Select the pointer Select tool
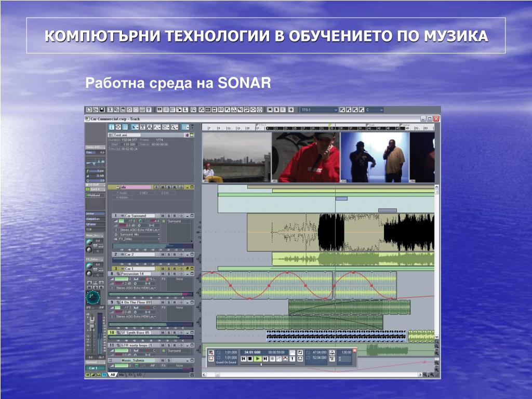This screenshot has width=532, height=399. coord(134,127)
